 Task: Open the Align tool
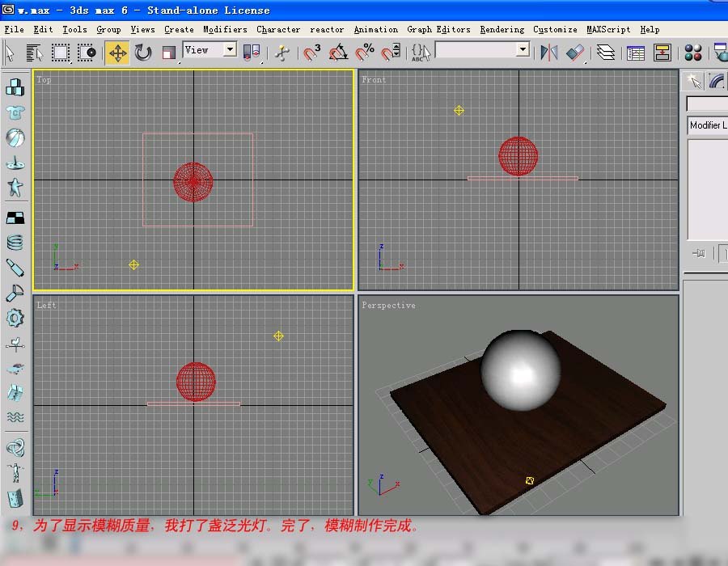(x=575, y=53)
